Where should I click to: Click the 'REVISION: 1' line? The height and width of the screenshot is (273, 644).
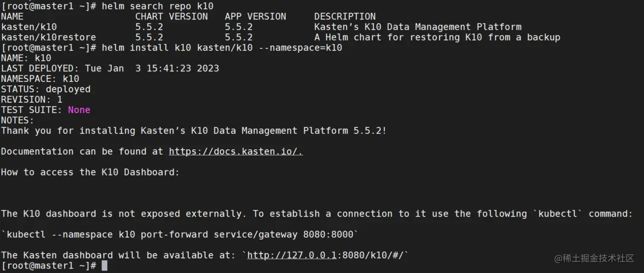coord(31,99)
